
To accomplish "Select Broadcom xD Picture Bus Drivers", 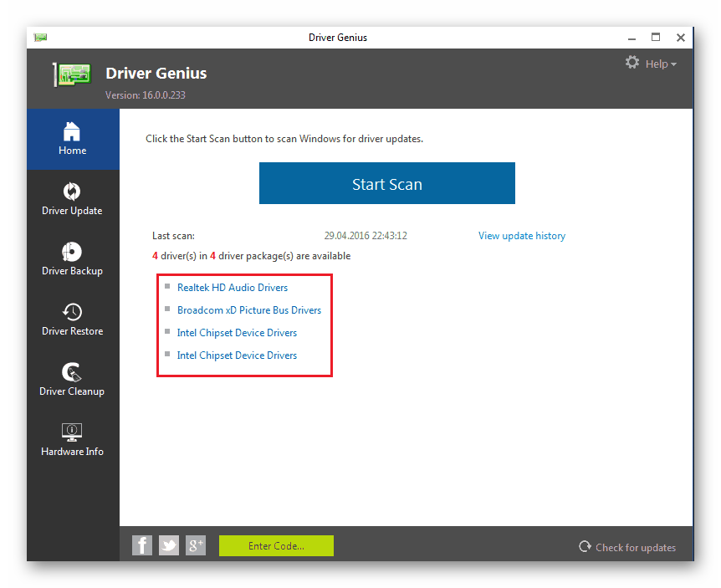I will 248,310.
